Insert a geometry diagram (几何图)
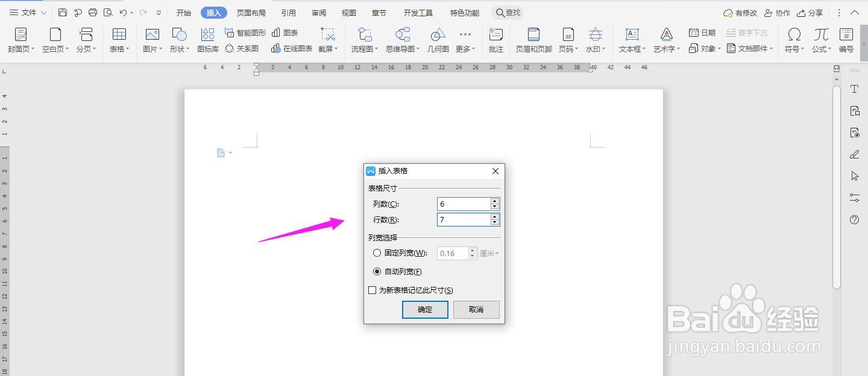 (438, 40)
